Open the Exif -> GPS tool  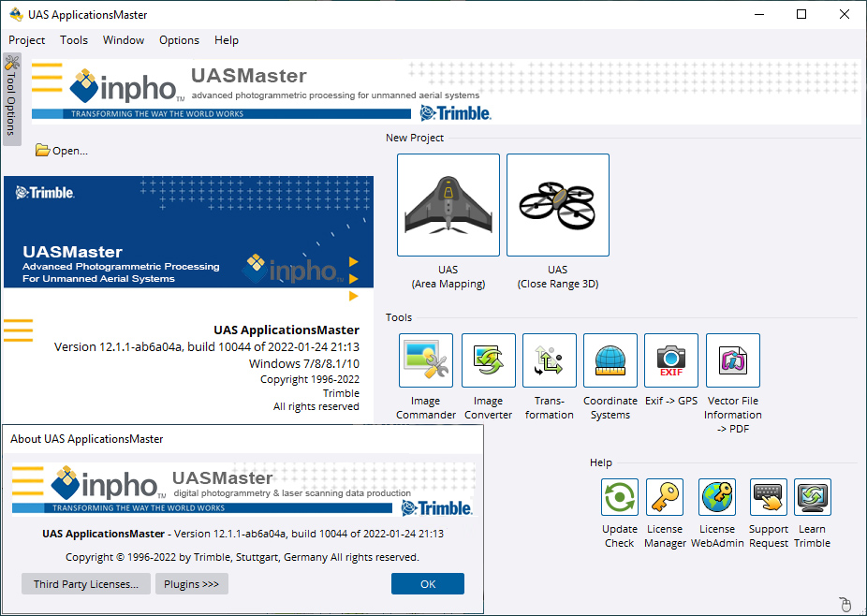671,360
